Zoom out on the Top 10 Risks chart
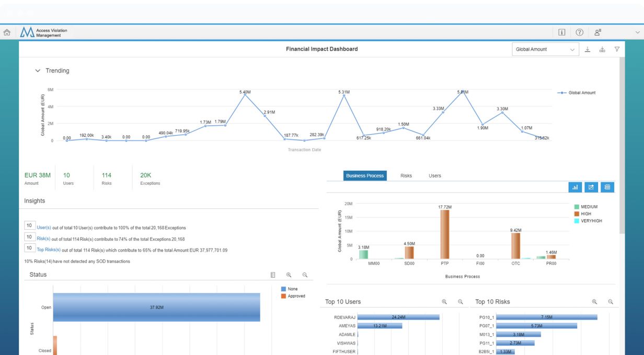Screen dimensions: 644x355 [x=610, y=302]
